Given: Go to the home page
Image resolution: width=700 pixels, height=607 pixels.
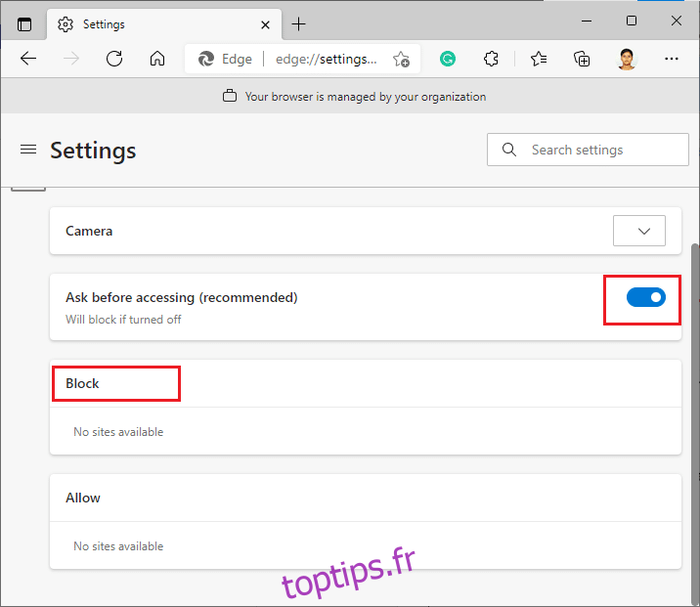Looking at the screenshot, I should (157, 59).
